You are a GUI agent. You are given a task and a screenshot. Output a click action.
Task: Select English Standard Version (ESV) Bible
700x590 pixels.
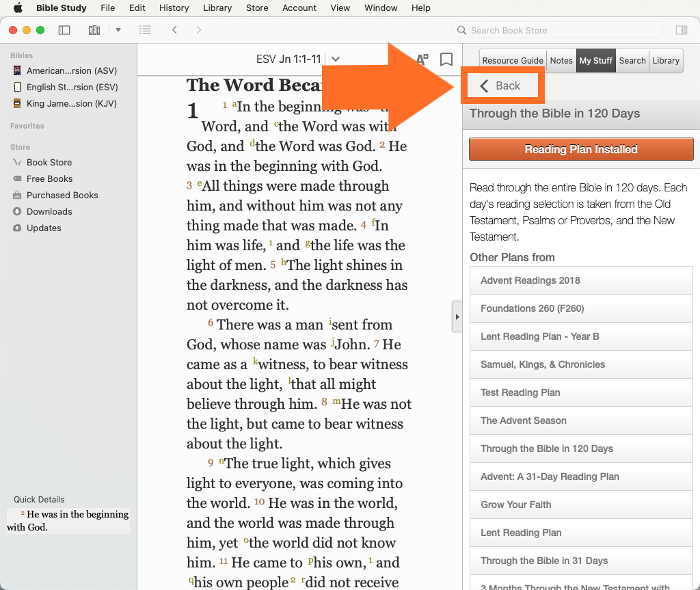(x=72, y=87)
